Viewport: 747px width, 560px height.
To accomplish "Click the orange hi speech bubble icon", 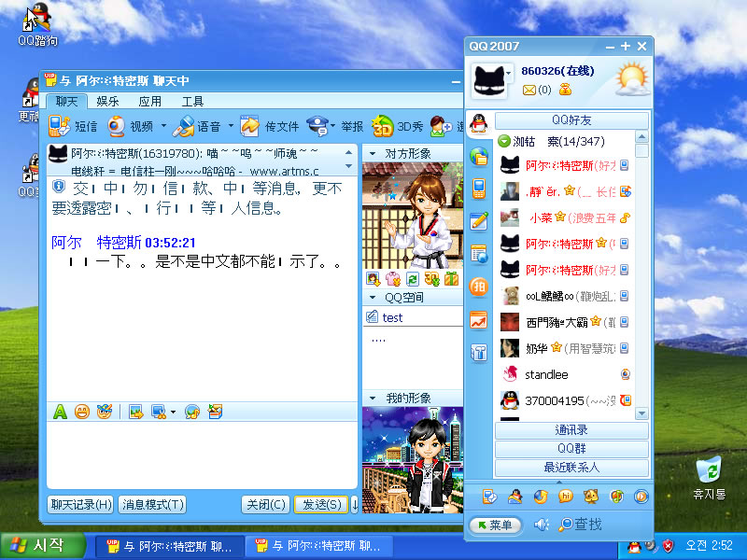I will click(x=566, y=497).
